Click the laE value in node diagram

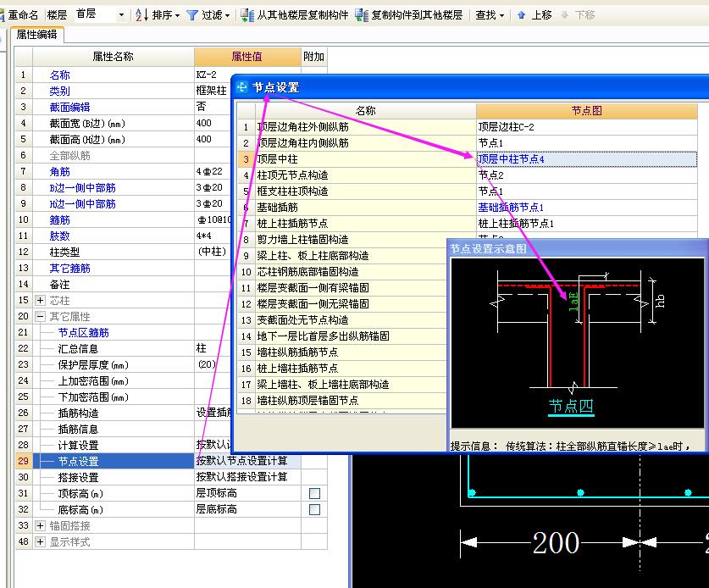573,302
